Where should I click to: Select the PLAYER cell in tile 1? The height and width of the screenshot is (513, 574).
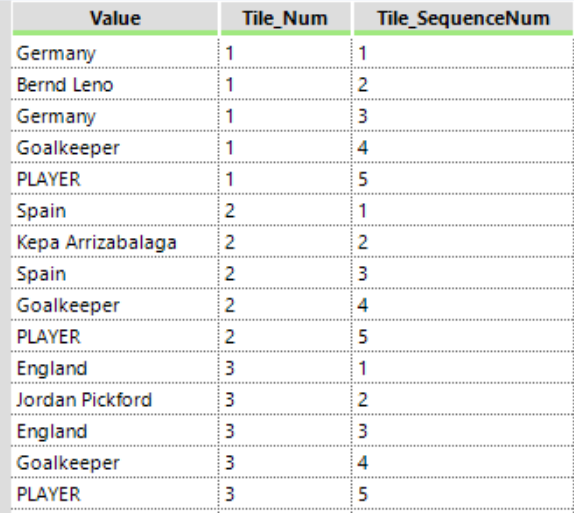[115, 179]
